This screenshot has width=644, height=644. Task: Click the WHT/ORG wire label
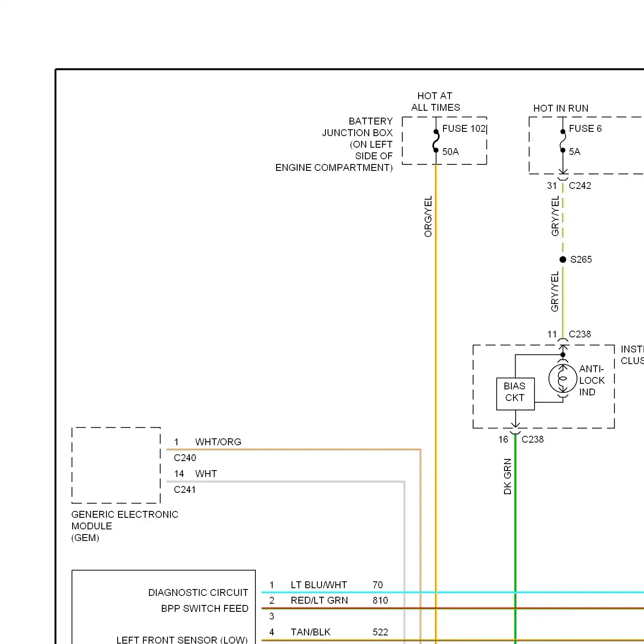pyautogui.click(x=218, y=442)
